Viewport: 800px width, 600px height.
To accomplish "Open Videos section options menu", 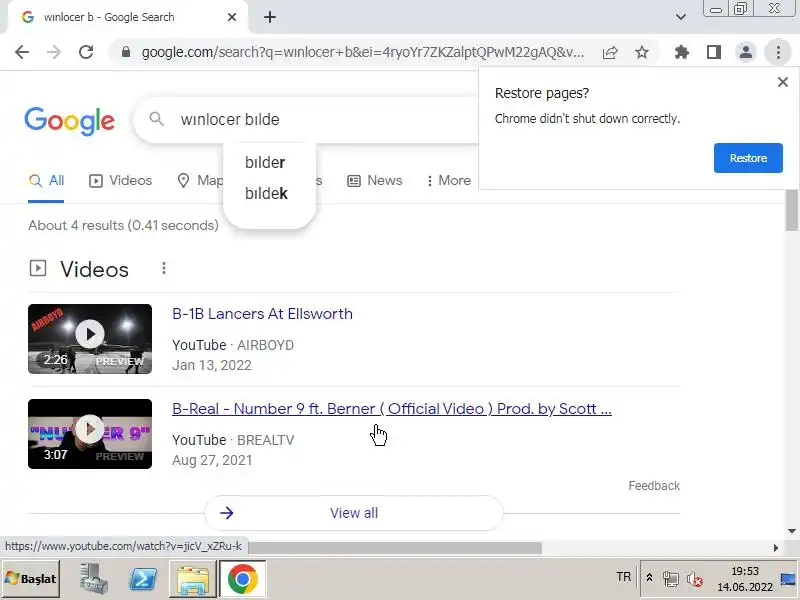I will point(164,268).
